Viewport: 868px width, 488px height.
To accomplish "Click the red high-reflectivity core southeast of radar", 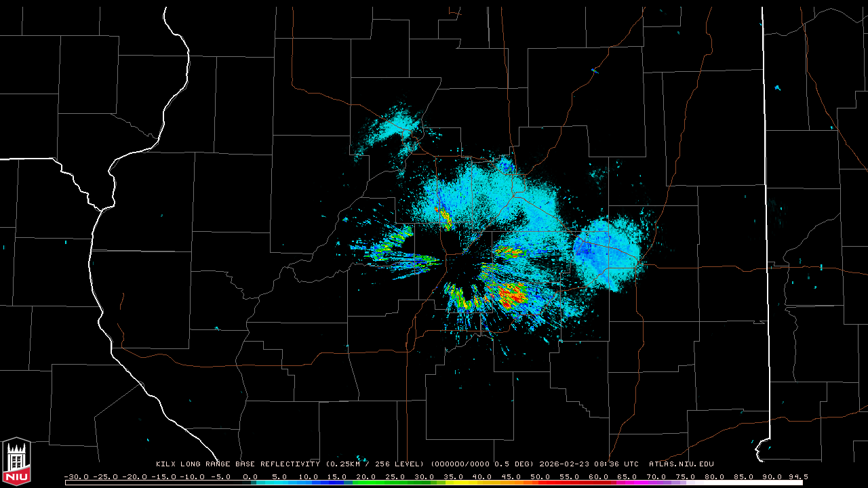I will (512, 293).
